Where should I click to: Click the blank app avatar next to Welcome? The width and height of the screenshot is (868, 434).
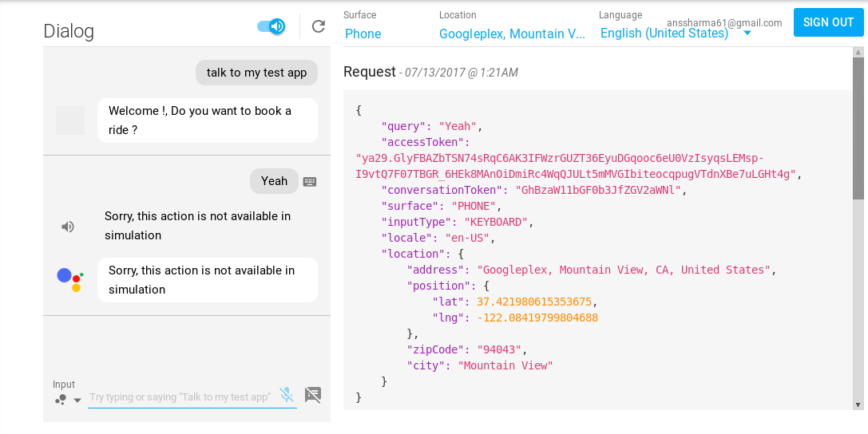(70, 120)
